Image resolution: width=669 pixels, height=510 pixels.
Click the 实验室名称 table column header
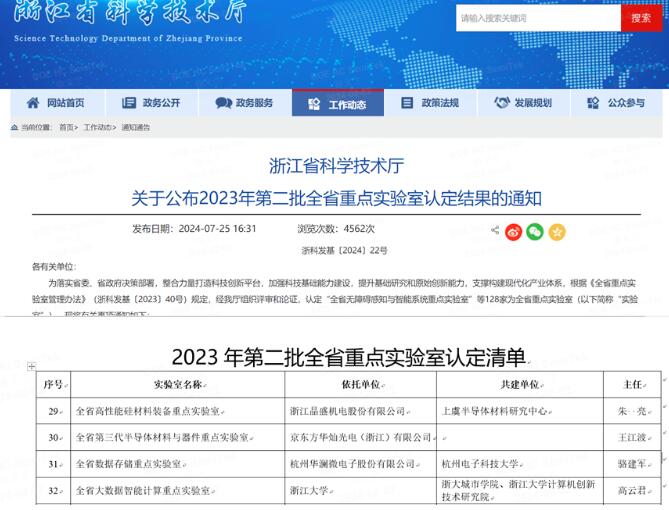[x=178, y=385]
